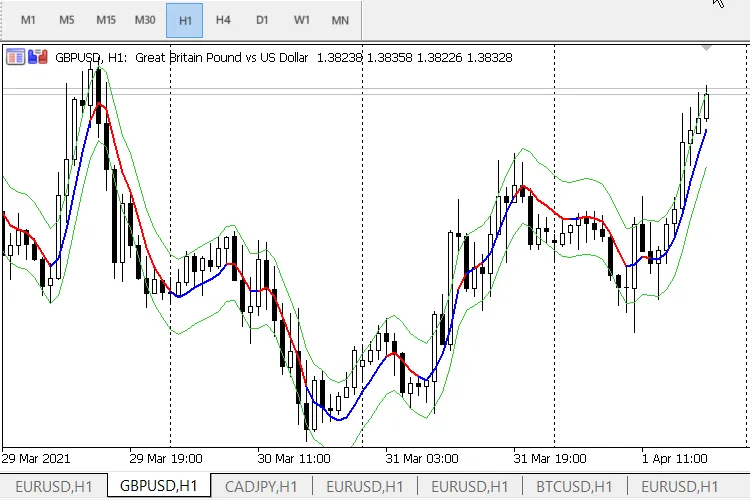Switch to the CADJPY,H1 chart tab

tap(261, 486)
